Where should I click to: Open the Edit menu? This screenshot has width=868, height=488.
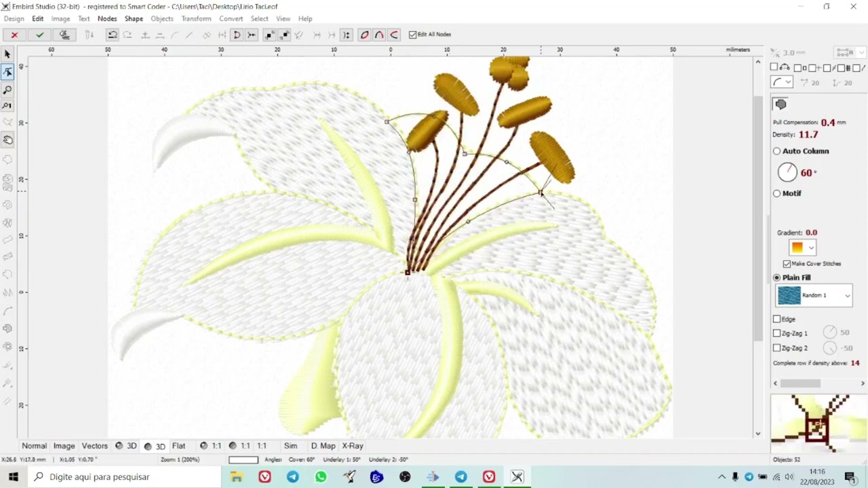[x=38, y=19]
